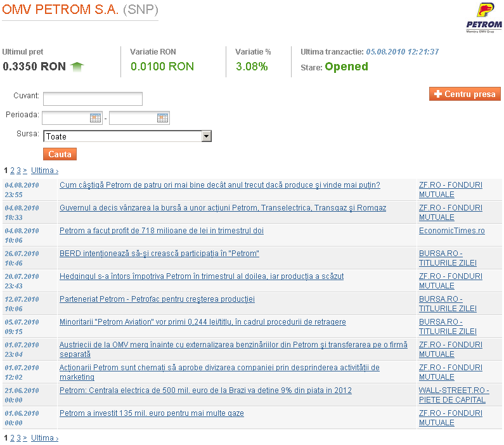Click the Cuvant search text field
This screenshot has height=445, width=504.
pos(93,99)
